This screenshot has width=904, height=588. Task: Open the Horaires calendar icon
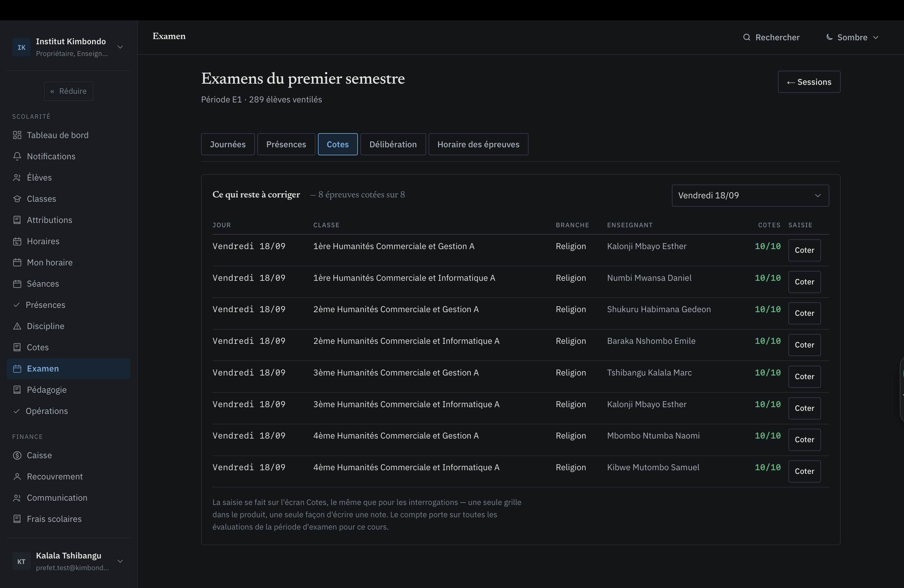(x=17, y=242)
